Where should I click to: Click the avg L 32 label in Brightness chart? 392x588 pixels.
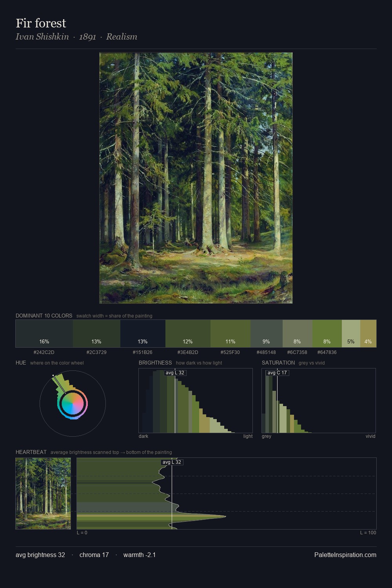click(175, 373)
